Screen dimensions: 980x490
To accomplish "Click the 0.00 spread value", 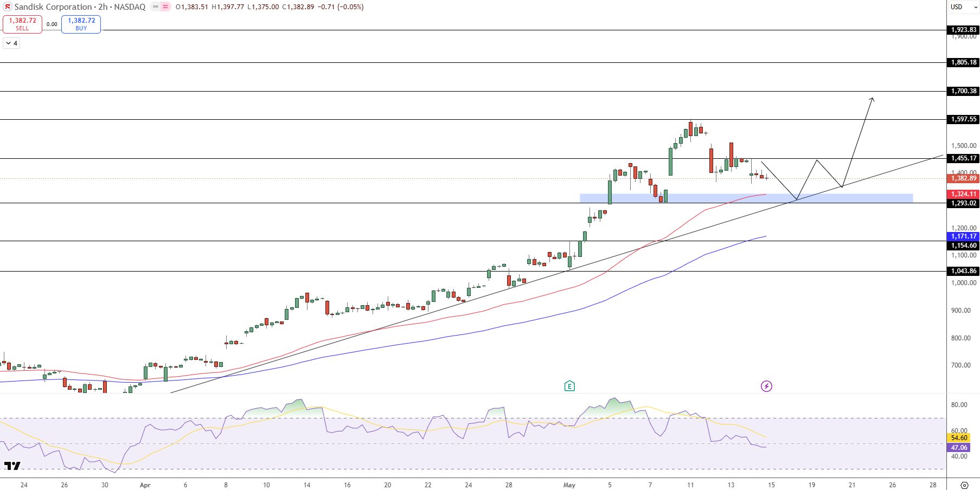I will pyautogui.click(x=52, y=24).
